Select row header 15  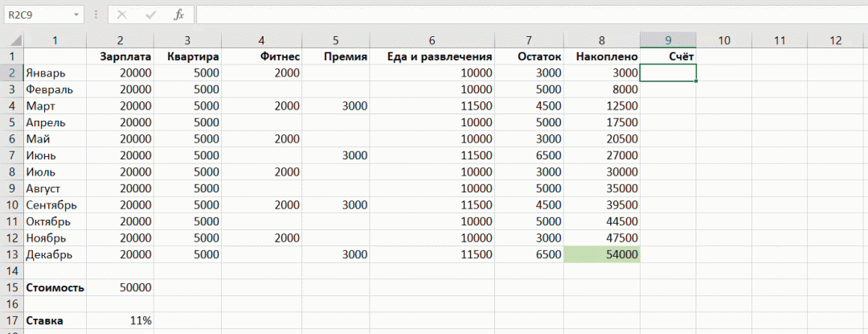pyautogui.click(x=11, y=287)
